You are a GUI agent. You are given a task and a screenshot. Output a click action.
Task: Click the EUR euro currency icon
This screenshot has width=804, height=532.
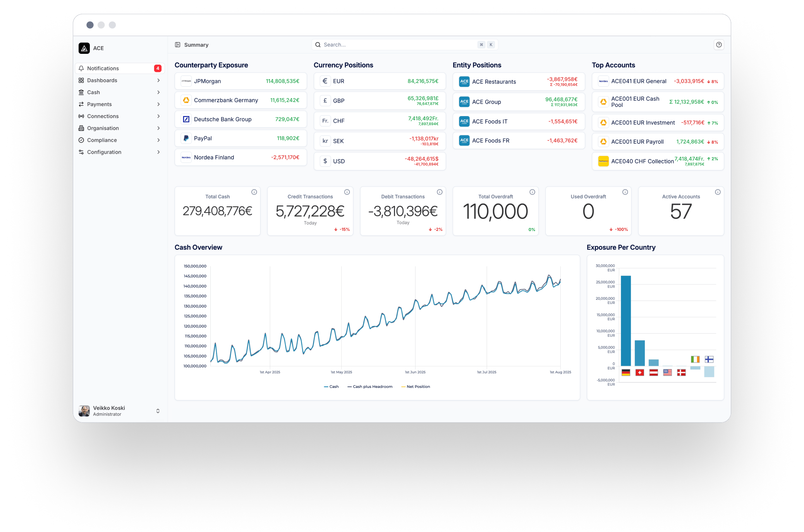coord(325,81)
